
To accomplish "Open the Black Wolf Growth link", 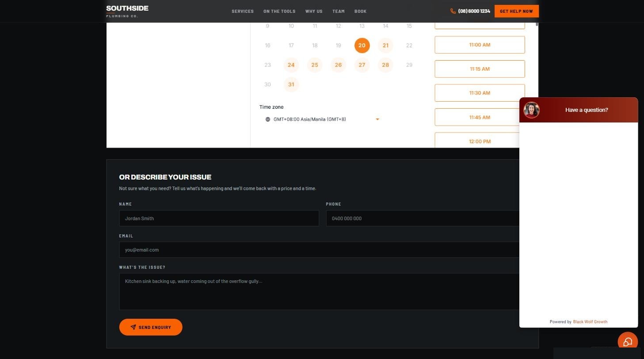I will (590, 322).
